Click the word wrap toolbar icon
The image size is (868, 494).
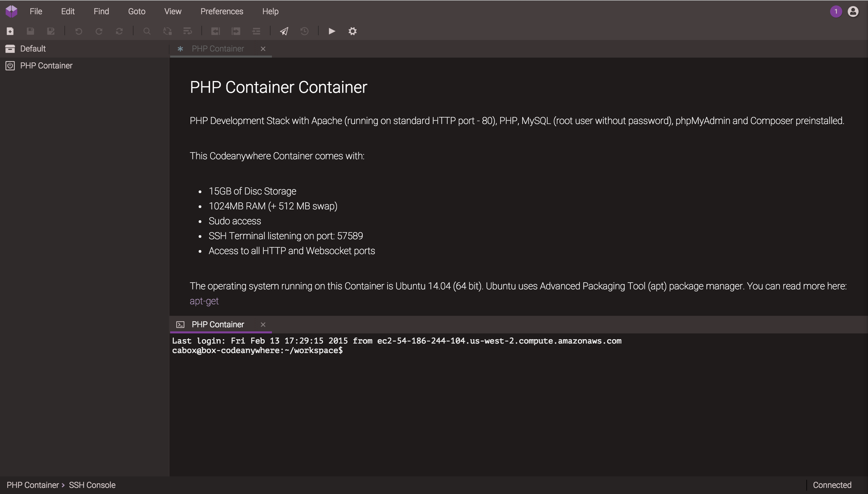tap(187, 31)
